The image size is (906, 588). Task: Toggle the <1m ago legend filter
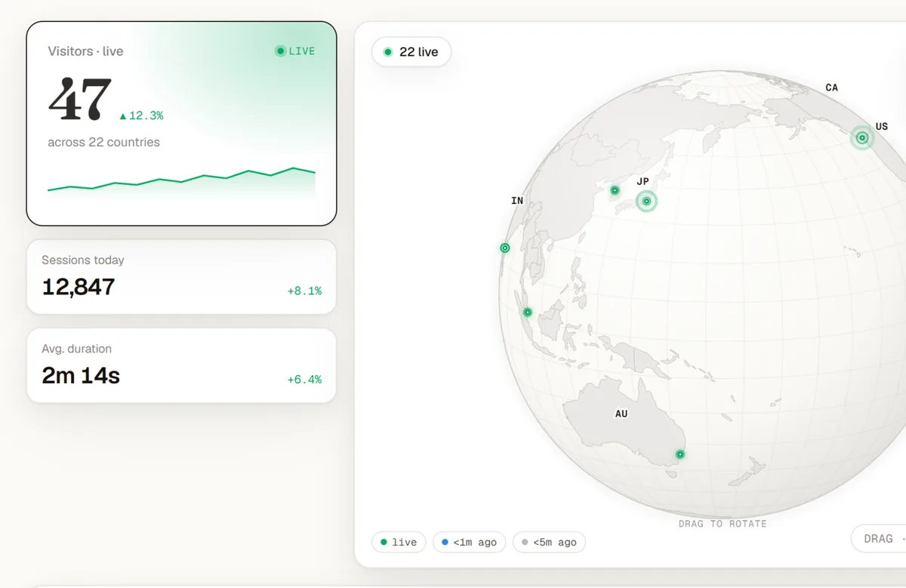pyautogui.click(x=469, y=542)
